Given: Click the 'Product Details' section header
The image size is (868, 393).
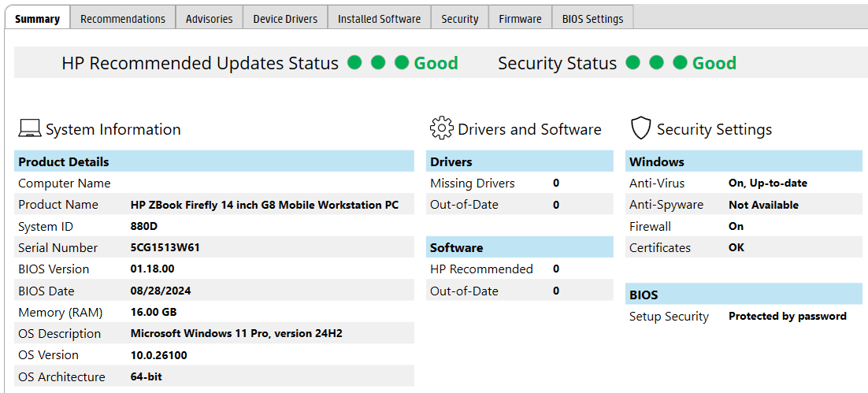Looking at the screenshot, I should (213, 161).
